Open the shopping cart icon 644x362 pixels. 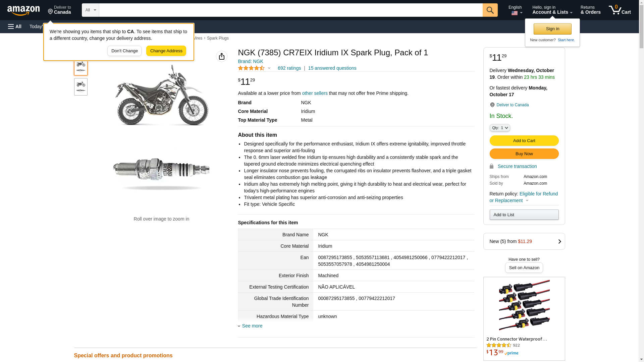pyautogui.click(x=619, y=10)
